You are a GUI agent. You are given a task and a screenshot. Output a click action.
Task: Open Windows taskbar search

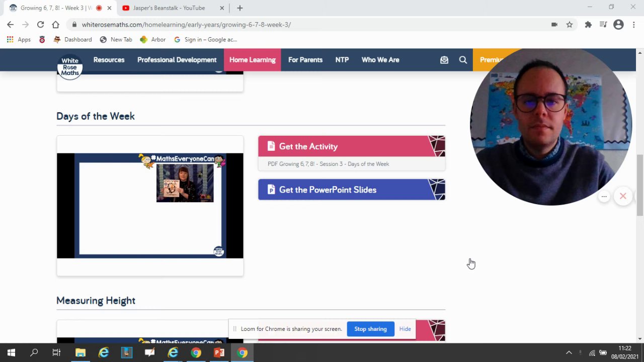(x=34, y=353)
